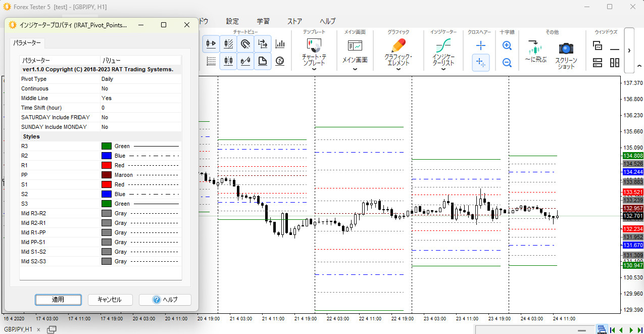Open the 設定 menu
The height and width of the screenshot is (334, 644).
click(232, 21)
